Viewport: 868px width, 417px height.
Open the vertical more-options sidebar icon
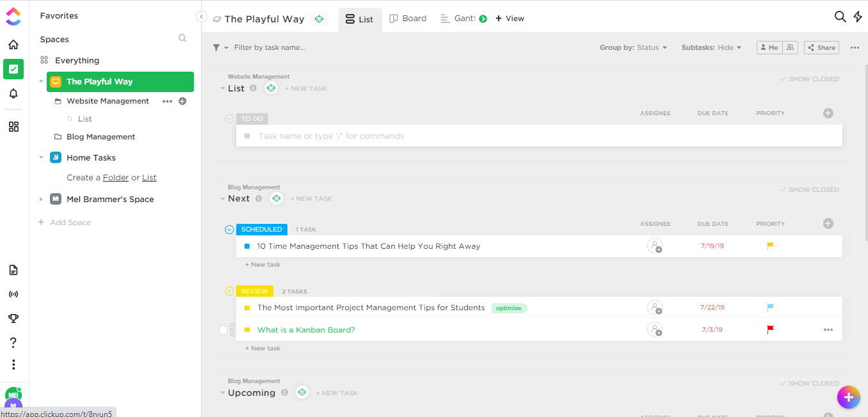(13, 365)
